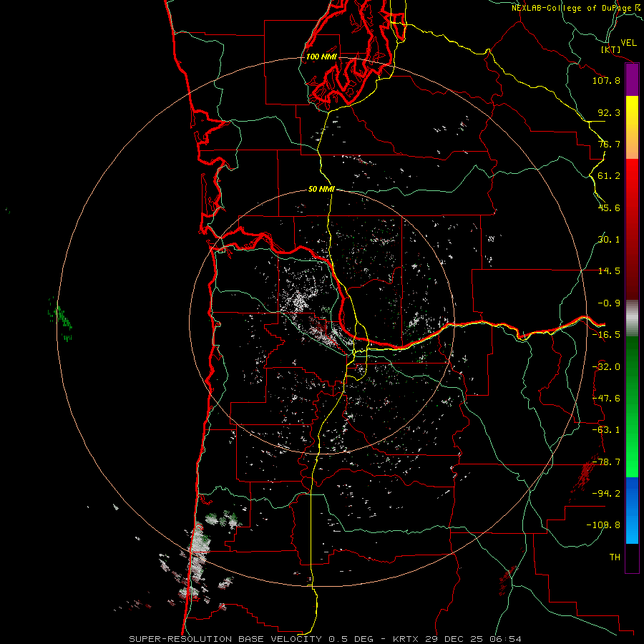Click the purple segment of the color bar
644x644 pixels.
click(x=632, y=80)
